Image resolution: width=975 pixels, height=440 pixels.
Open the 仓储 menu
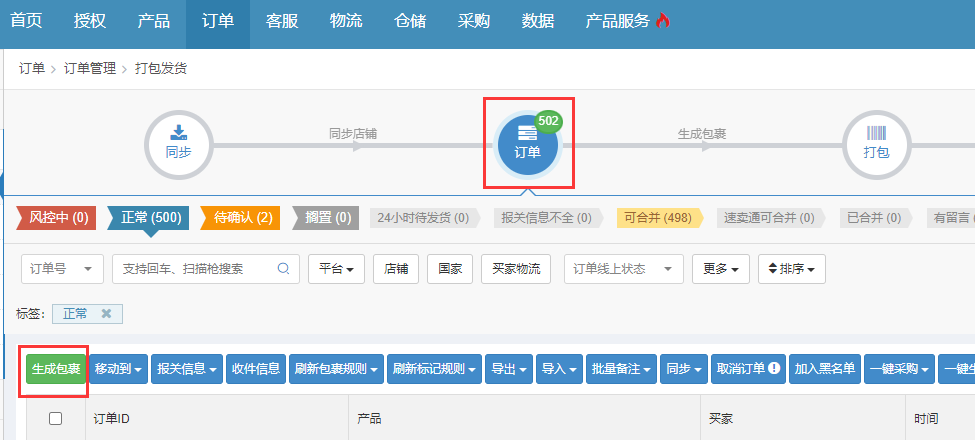410,21
